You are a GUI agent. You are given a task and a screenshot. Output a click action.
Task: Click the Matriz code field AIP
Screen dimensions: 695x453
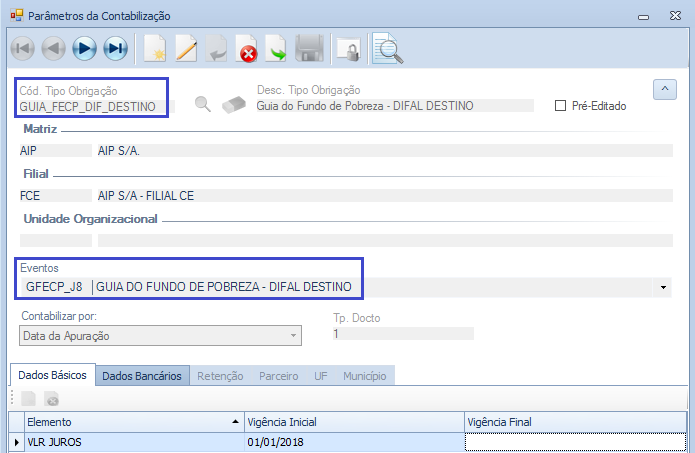point(56,151)
